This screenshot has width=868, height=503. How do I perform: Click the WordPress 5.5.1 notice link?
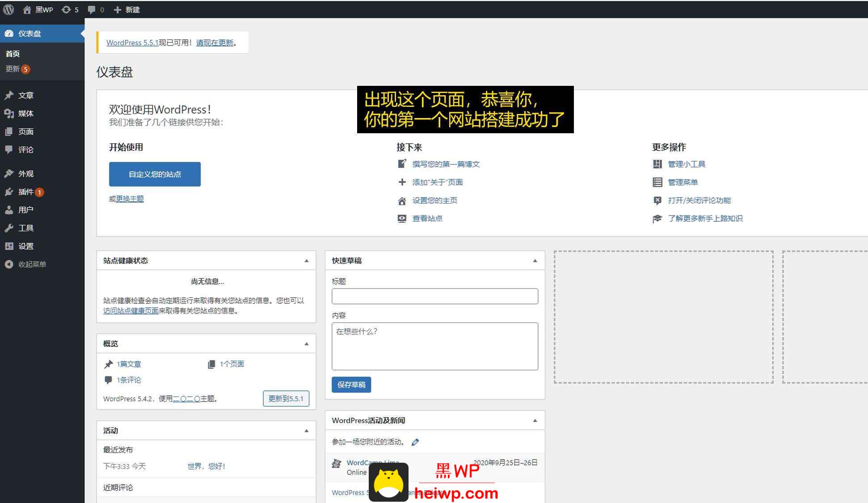point(132,42)
